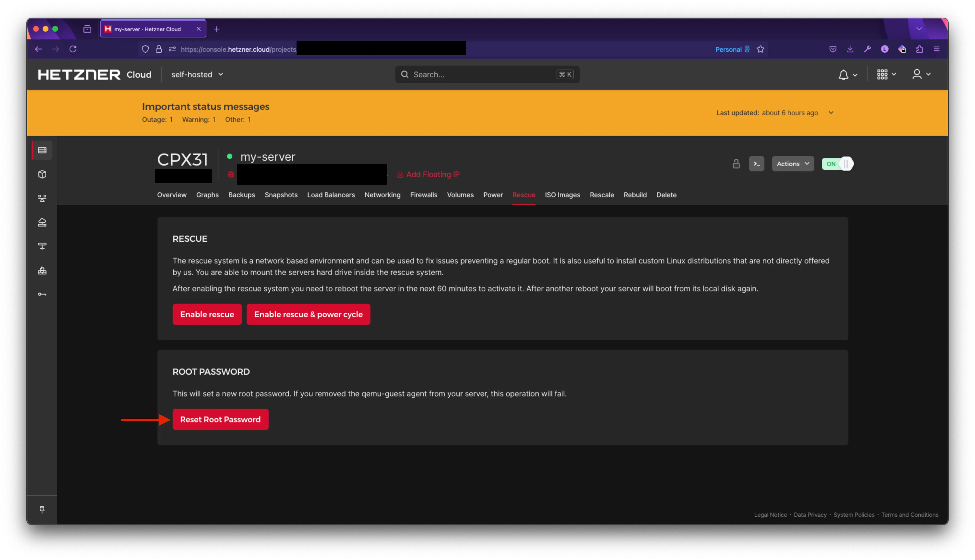Click browser forward arrow
Image resolution: width=975 pixels, height=560 pixels.
(x=56, y=49)
